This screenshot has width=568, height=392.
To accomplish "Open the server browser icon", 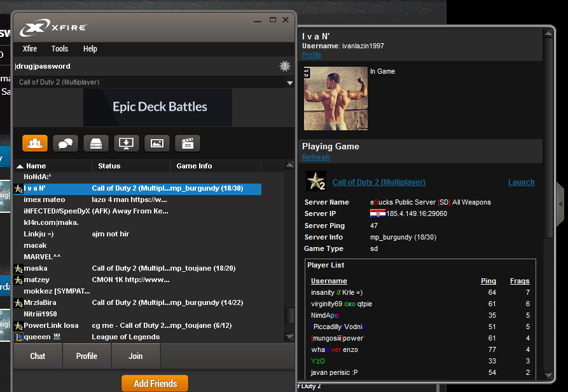I will [x=96, y=144].
